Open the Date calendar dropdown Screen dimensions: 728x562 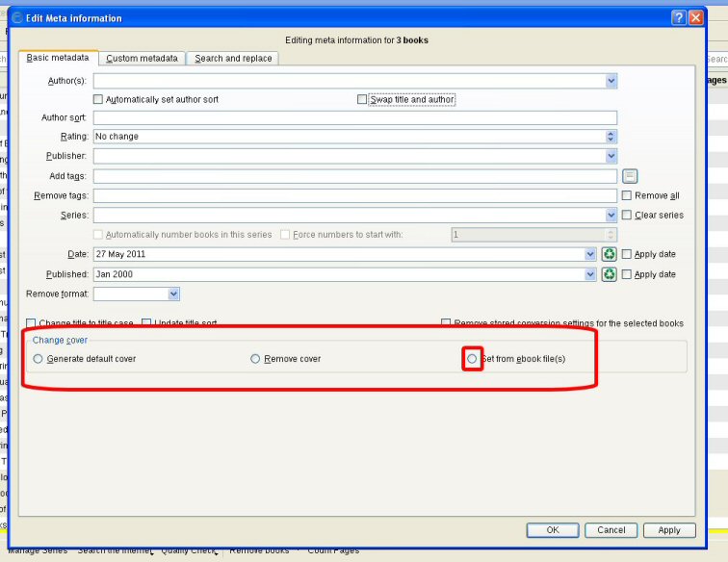(x=590, y=254)
